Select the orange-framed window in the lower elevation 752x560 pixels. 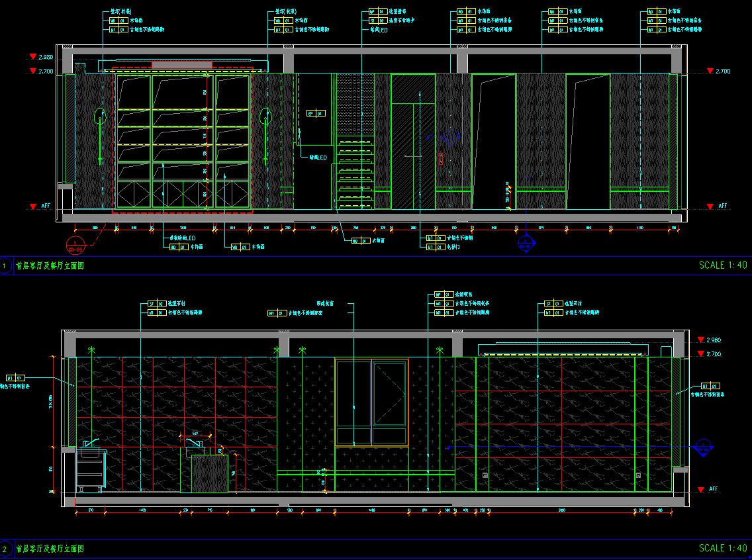pos(371,402)
